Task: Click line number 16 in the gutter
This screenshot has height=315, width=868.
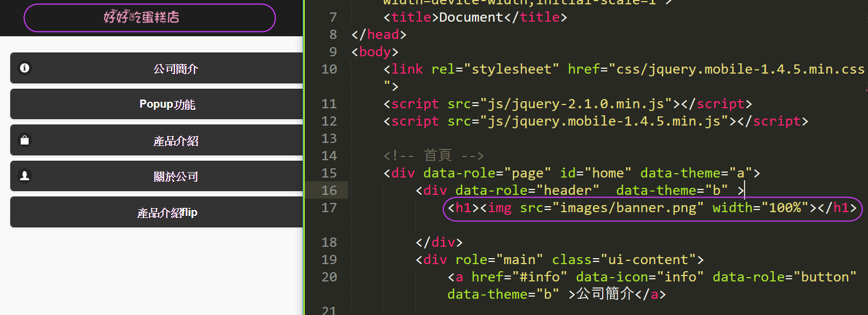Action: pyautogui.click(x=329, y=191)
